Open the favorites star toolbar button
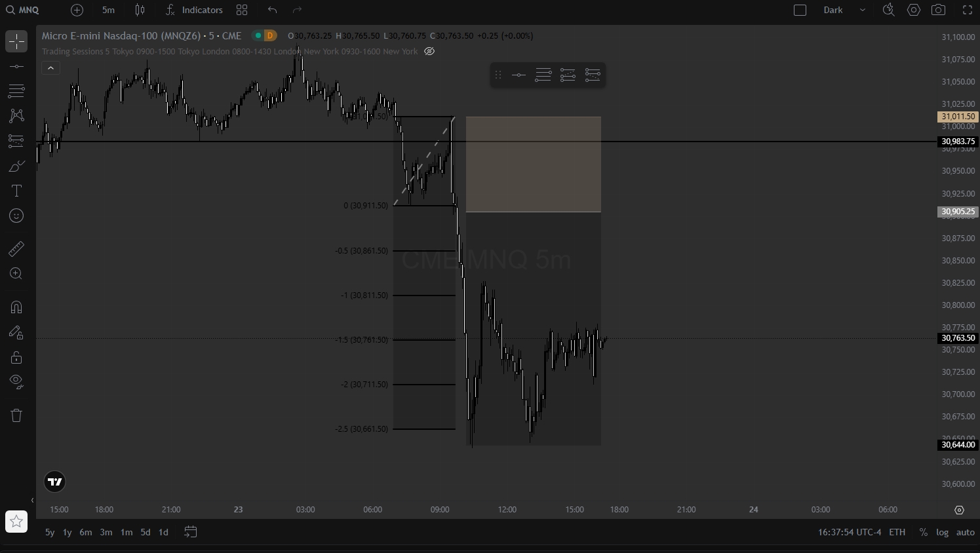 (16, 522)
